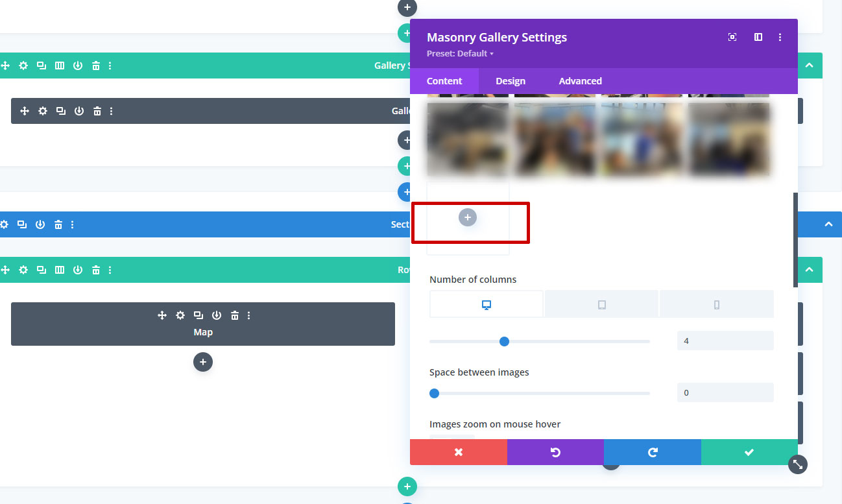The height and width of the screenshot is (504, 842).
Task: Select the first blurred gallery thumbnail
Action: 468,139
